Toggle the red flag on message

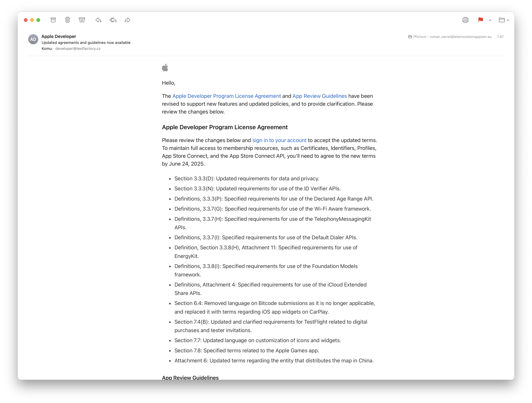click(480, 20)
